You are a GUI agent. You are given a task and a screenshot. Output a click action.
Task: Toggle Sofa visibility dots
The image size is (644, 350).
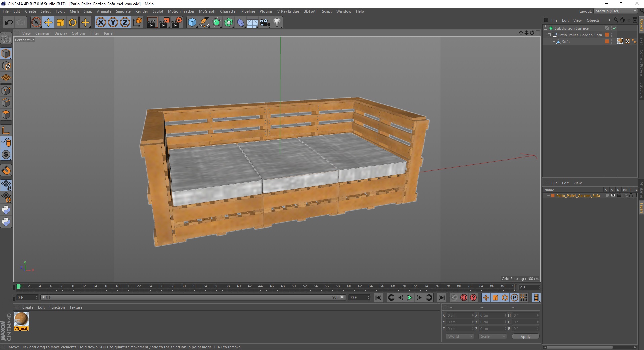click(612, 42)
